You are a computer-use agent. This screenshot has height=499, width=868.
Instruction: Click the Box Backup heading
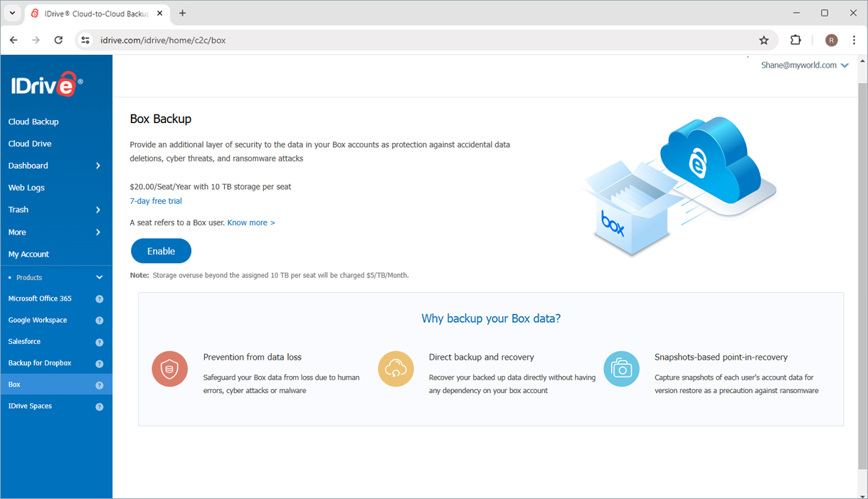coord(161,119)
